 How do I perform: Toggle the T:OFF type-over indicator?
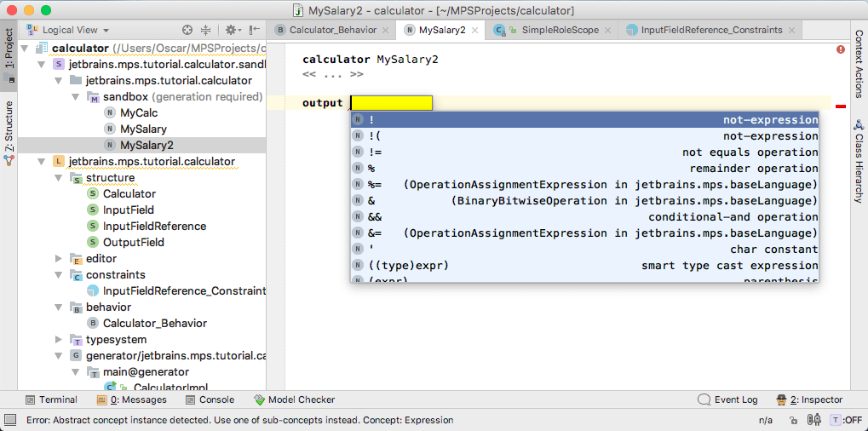[x=846, y=420]
